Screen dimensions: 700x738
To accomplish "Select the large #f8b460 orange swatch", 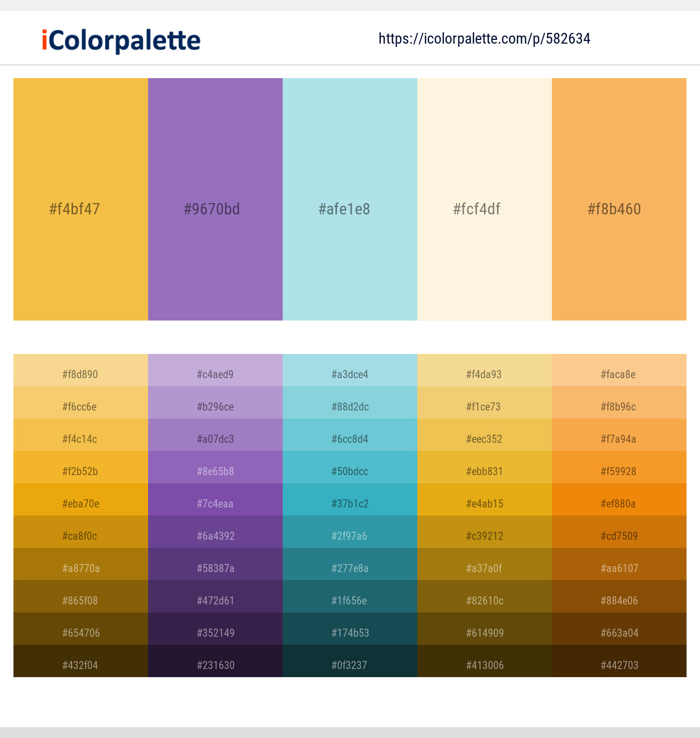I will [619, 199].
